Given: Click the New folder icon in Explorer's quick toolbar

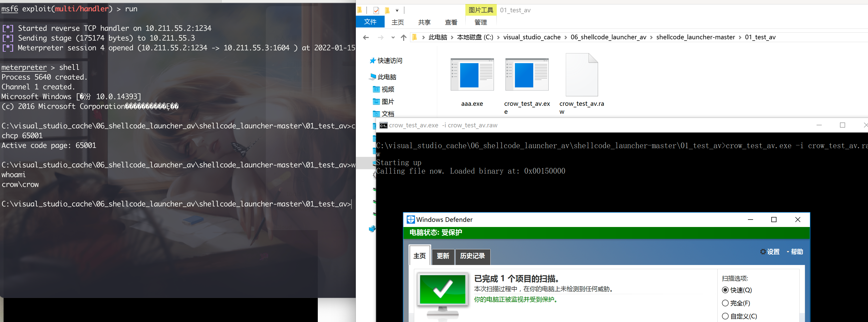Looking at the screenshot, I should [387, 11].
